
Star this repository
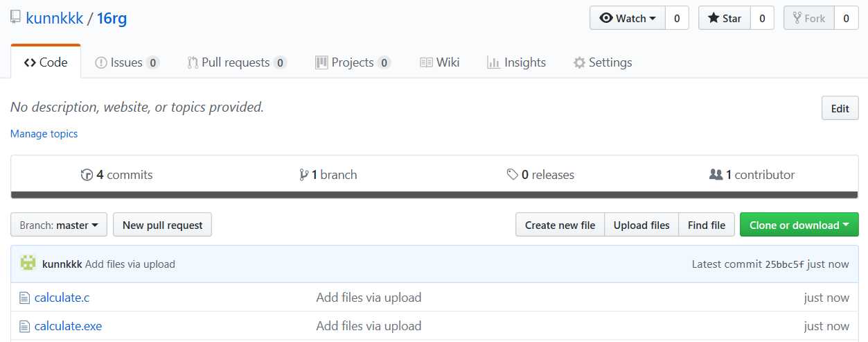click(724, 19)
